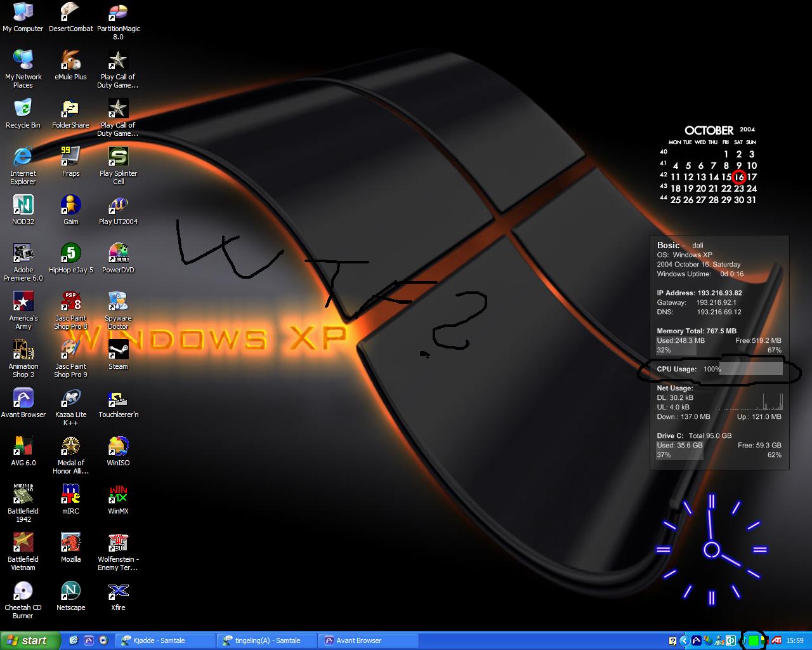Open WinMX shortcut

[x=118, y=500]
